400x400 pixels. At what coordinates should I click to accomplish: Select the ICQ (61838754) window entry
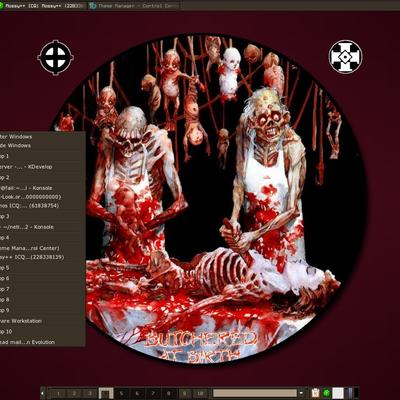click(43, 206)
